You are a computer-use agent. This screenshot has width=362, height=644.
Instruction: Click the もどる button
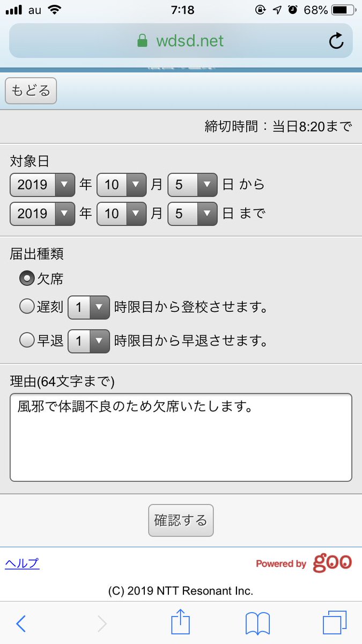31,91
